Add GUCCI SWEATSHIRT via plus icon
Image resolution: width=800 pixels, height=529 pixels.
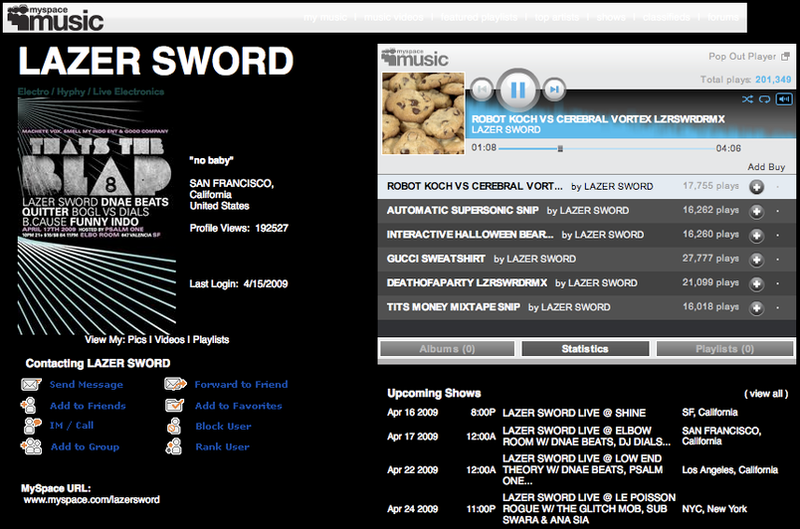pos(757,259)
